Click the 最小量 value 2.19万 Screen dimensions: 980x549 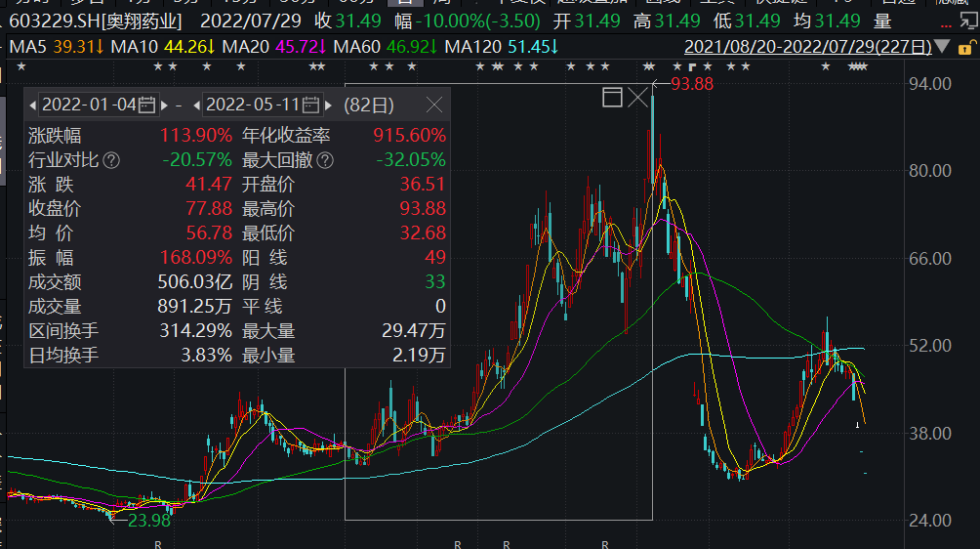(419, 356)
